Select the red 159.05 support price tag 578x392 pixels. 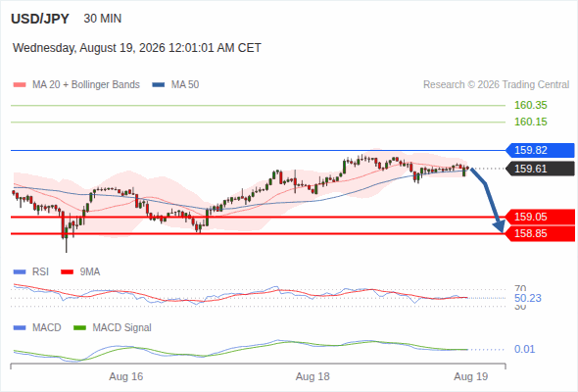[540, 217]
